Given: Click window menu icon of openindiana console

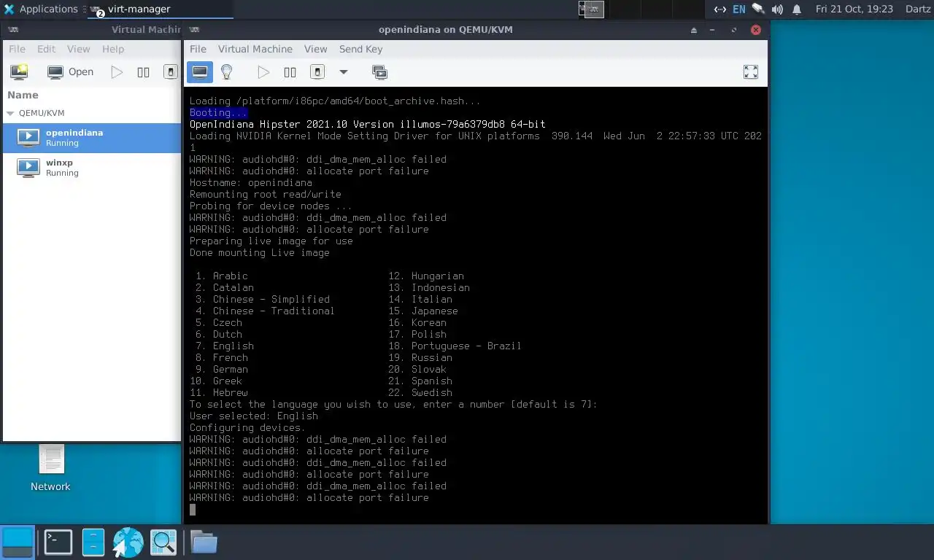Looking at the screenshot, I should click(194, 29).
